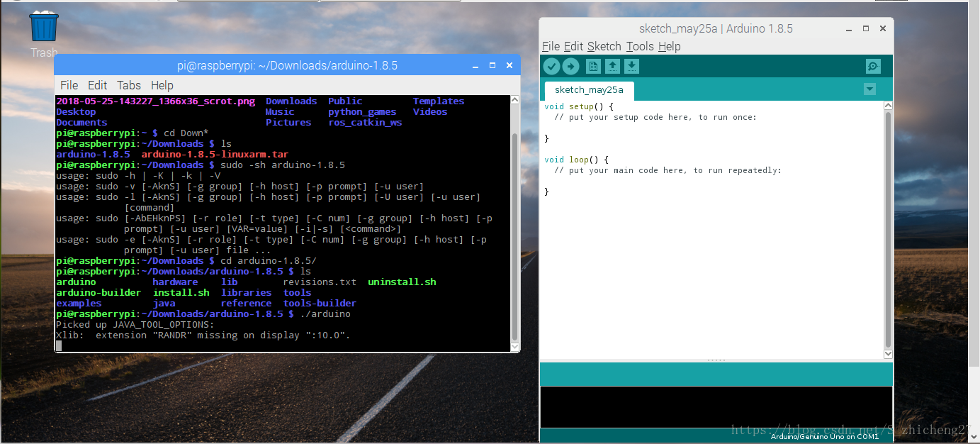
Task: Expand the sketch tab dropdown arrow
Action: pos(869,89)
